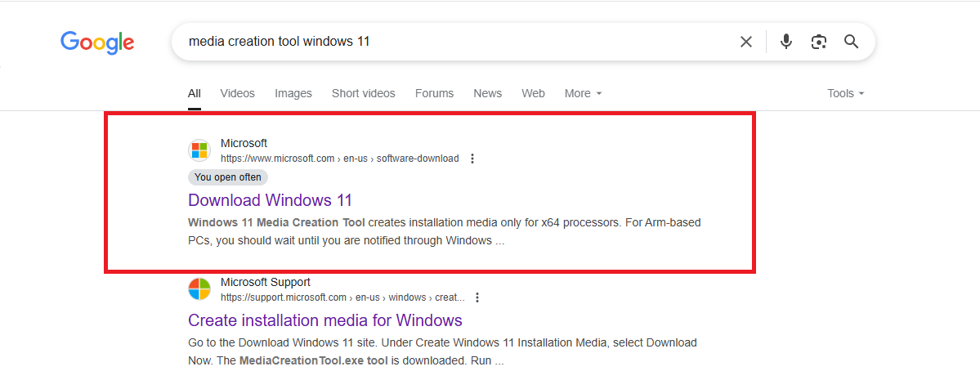Switch to the Web tab
The width and height of the screenshot is (980, 389).
[x=533, y=93]
